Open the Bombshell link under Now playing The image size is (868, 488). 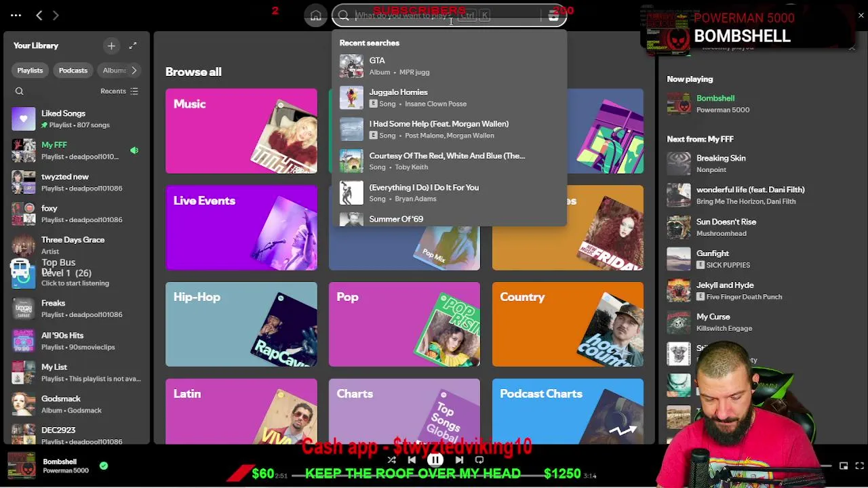[x=715, y=98]
